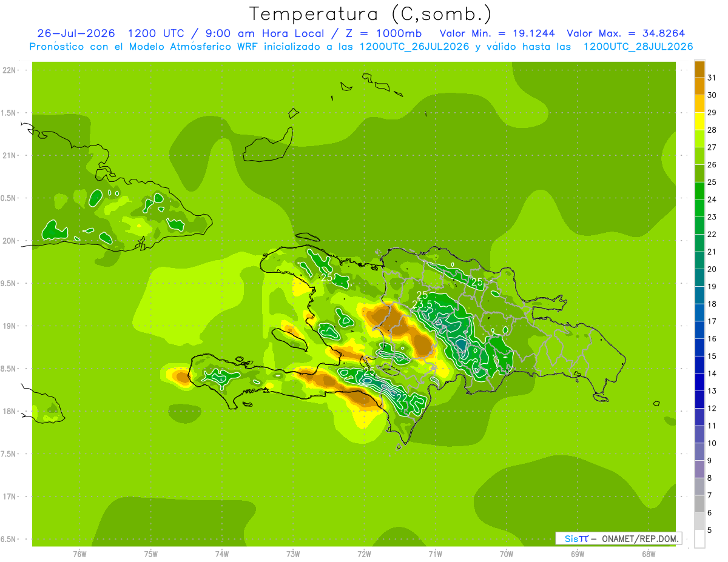This screenshot has width=728, height=562.
Task: Click the latitude label "21N"
Action: click(x=9, y=156)
